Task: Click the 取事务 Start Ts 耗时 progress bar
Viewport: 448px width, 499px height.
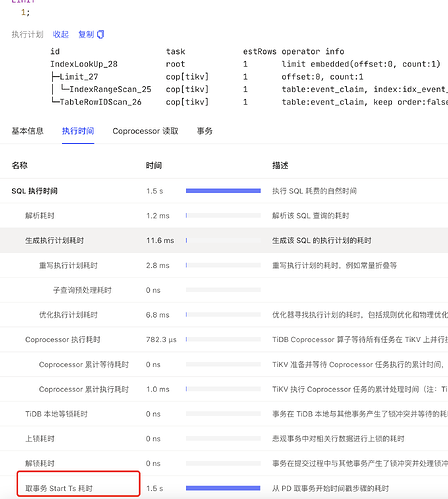Action: [223, 488]
